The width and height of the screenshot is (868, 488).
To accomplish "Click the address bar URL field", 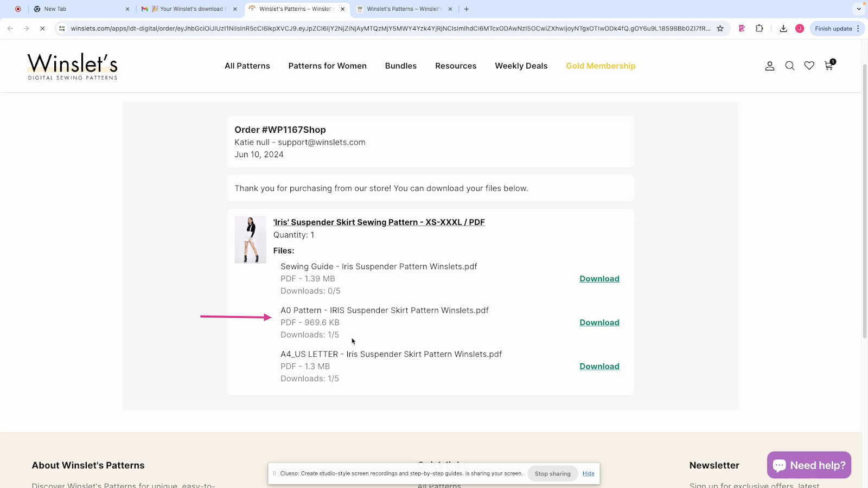I will pos(390,28).
